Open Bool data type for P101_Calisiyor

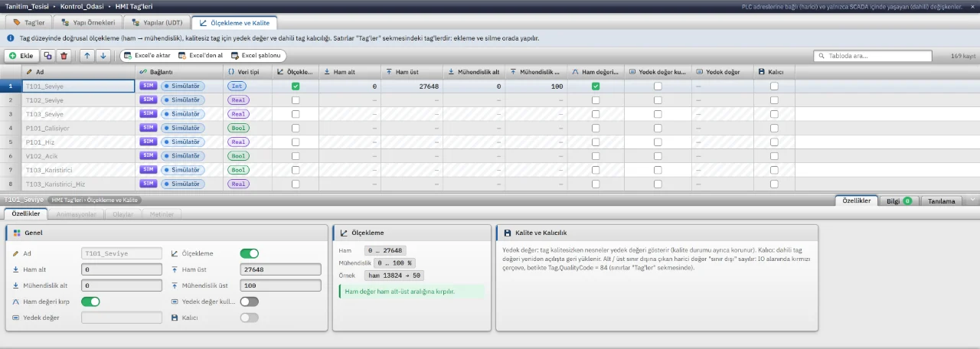[x=238, y=128]
